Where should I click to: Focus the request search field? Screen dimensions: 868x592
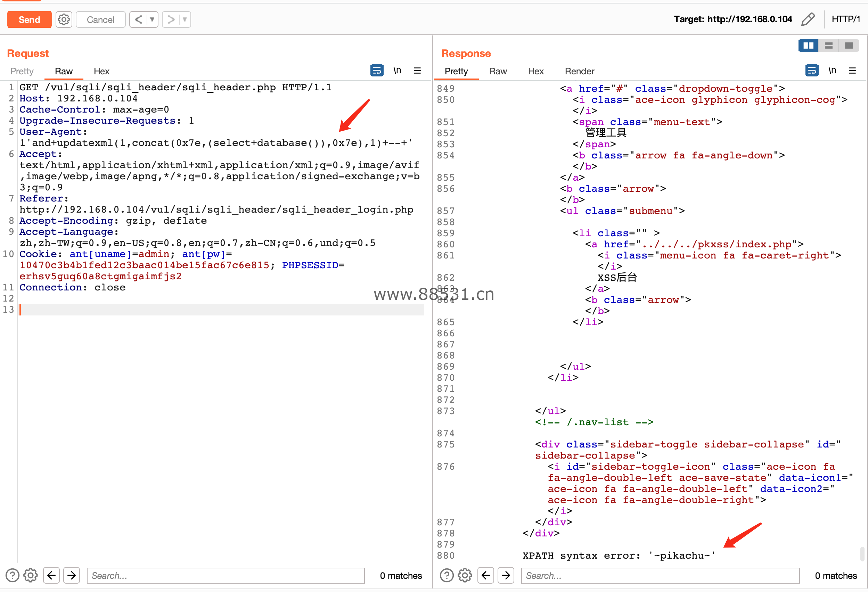(x=226, y=575)
